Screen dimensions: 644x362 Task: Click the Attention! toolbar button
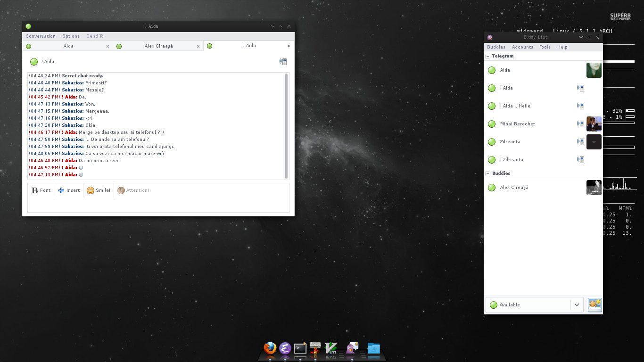133,190
